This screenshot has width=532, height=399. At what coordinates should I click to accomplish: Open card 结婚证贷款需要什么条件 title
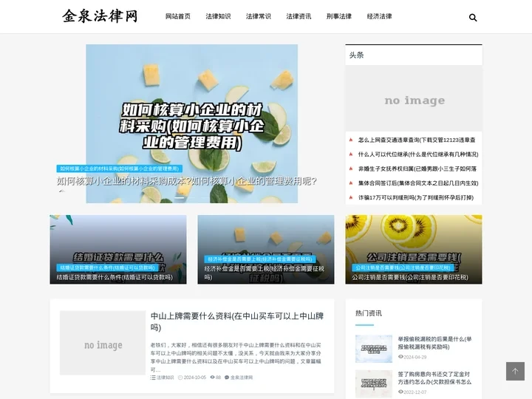coord(115,277)
